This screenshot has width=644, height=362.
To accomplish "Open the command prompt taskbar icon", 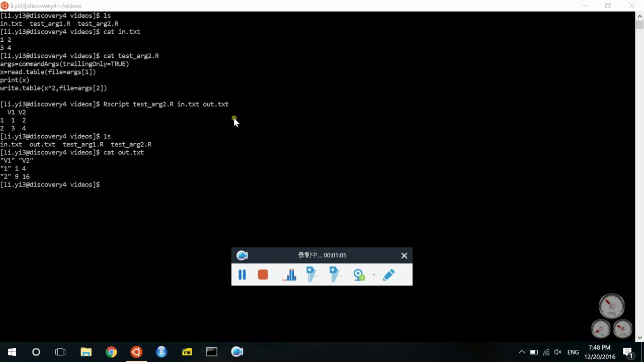I will 212,352.
